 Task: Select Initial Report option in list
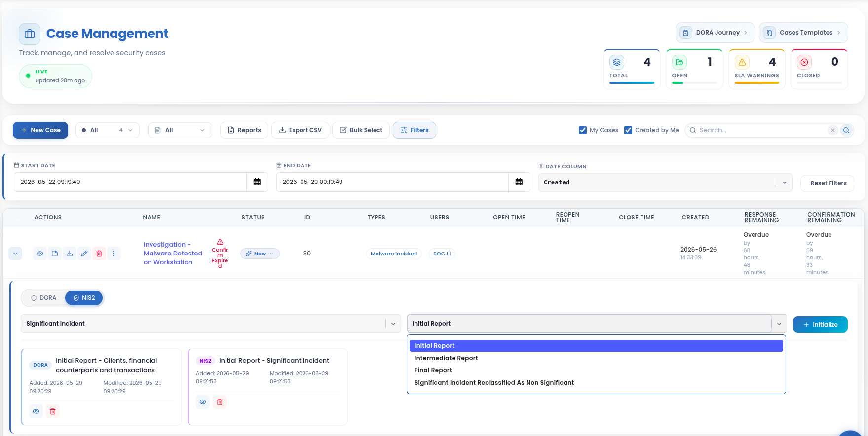click(x=596, y=346)
